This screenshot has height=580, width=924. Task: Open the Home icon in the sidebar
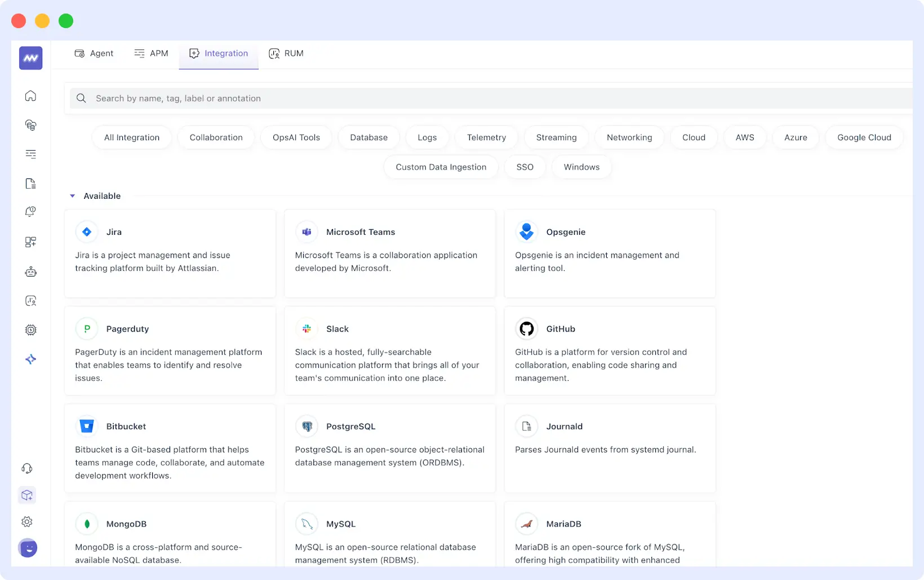pyautogui.click(x=31, y=96)
